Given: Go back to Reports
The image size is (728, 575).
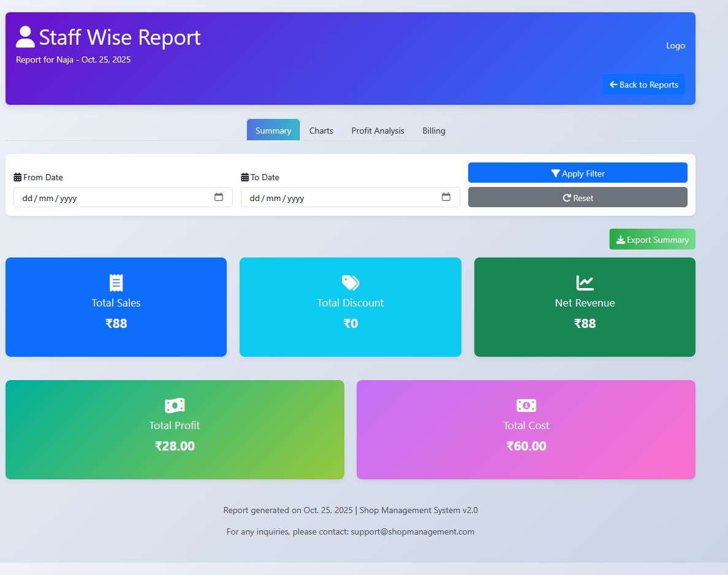Looking at the screenshot, I should (643, 84).
